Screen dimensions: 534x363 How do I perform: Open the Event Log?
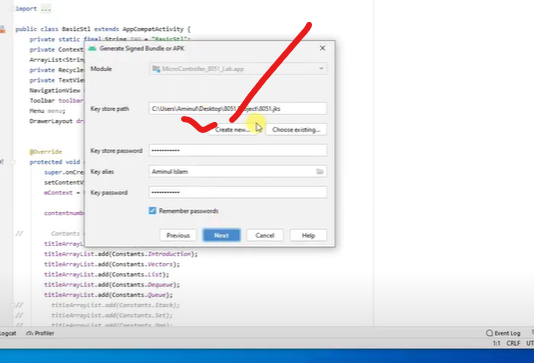(503, 333)
